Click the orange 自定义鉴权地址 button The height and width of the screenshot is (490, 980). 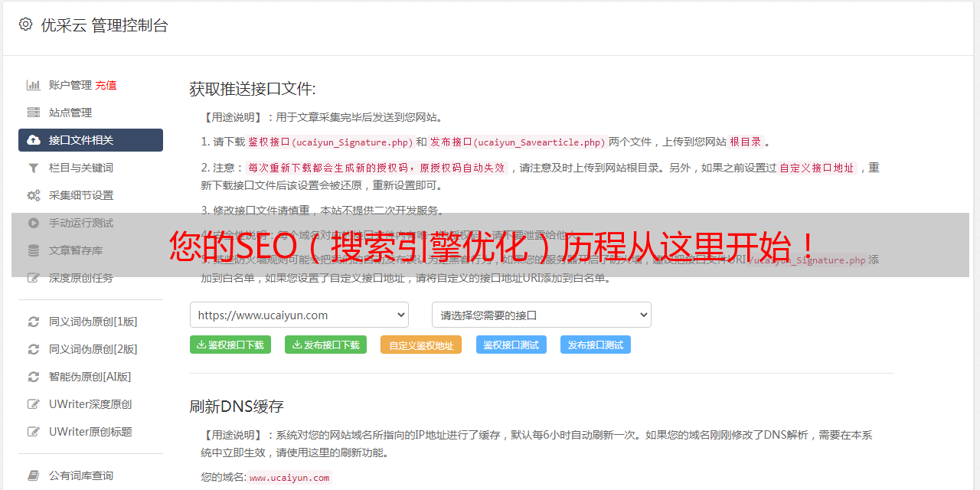click(420, 345)
